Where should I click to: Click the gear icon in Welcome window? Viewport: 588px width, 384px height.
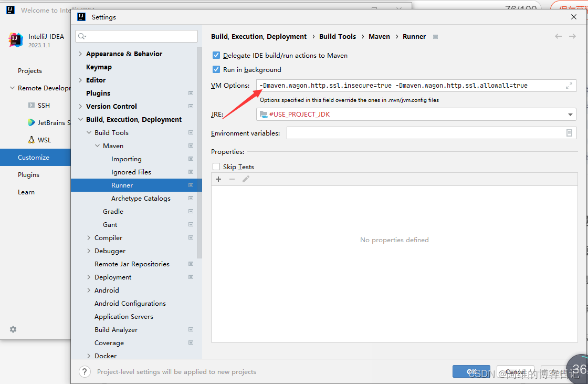[13, 329]
